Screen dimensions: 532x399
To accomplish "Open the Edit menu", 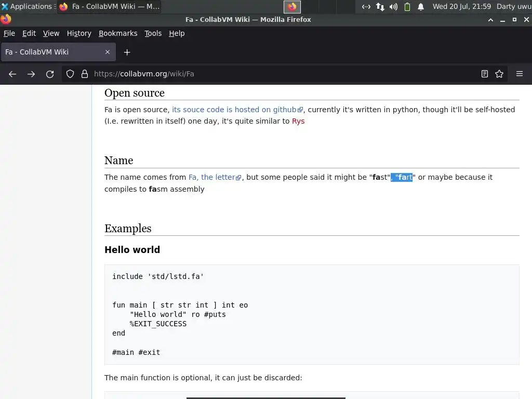I will (29, 33).
